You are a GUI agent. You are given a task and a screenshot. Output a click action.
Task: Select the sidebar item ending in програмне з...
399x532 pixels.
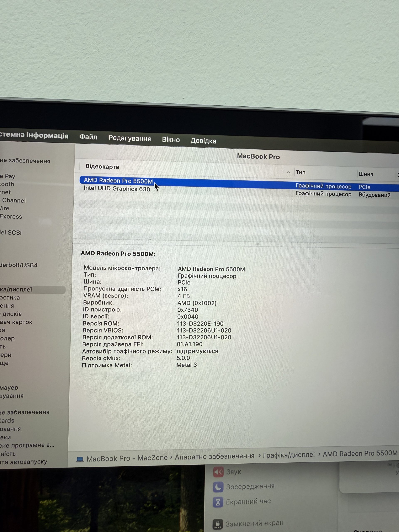point(27,445)
